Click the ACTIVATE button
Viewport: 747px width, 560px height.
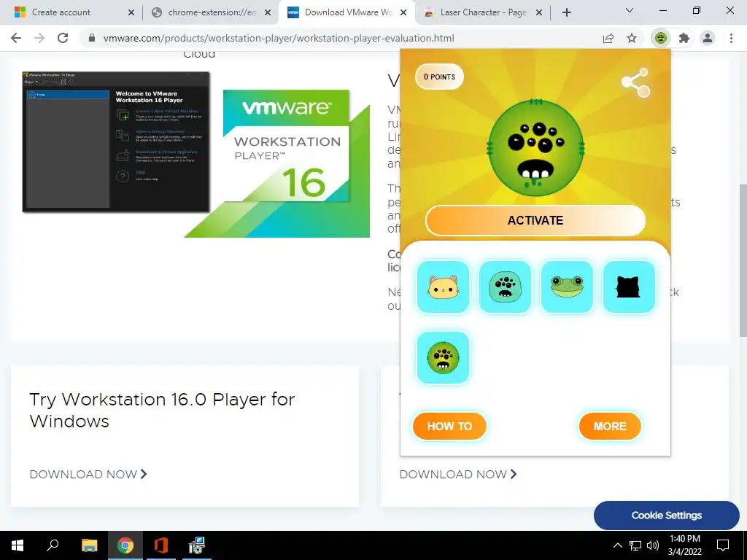535,220
